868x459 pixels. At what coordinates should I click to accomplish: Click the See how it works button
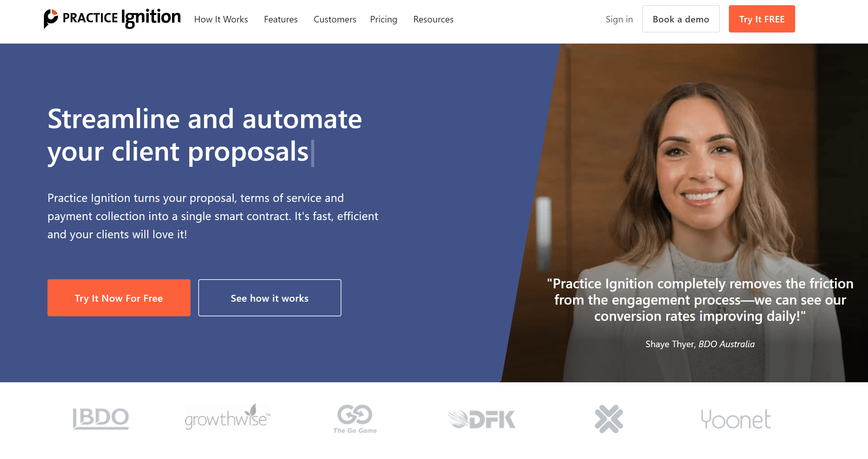[269, 298]
